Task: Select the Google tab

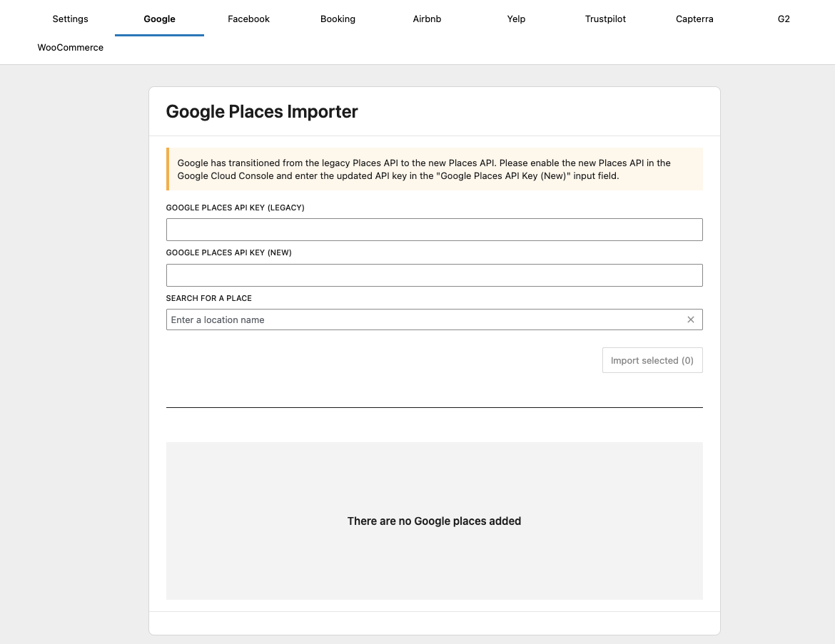Action: coord(159,19)
